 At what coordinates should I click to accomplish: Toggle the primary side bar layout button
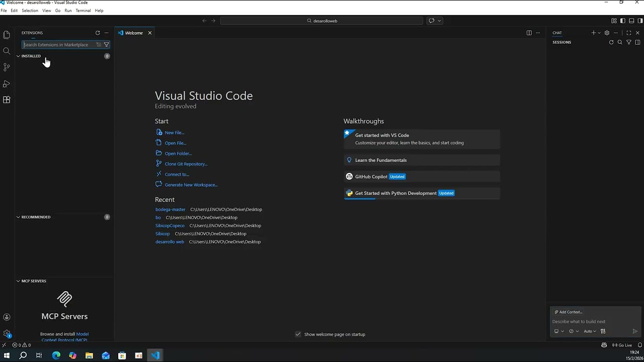622,21
